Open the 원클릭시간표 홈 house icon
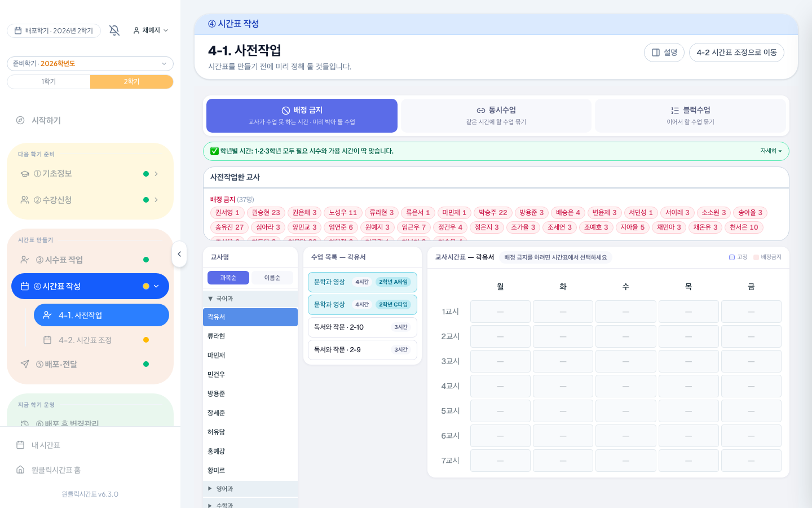 (x=20, y=470)
